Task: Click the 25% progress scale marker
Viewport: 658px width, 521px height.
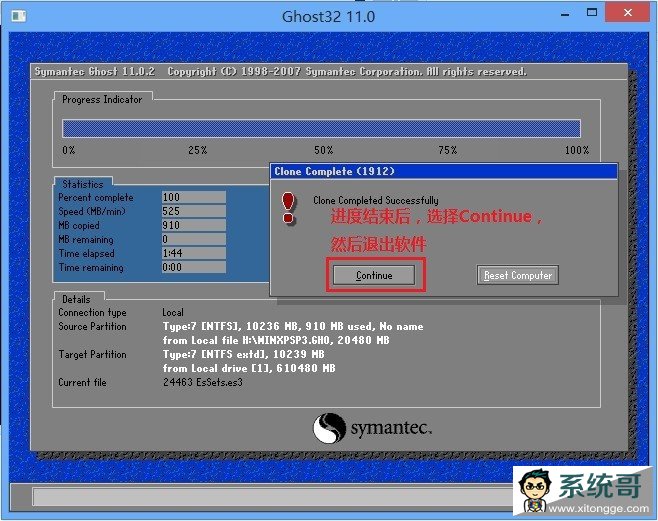Action: pyautogui.click(x=198, y=150)
